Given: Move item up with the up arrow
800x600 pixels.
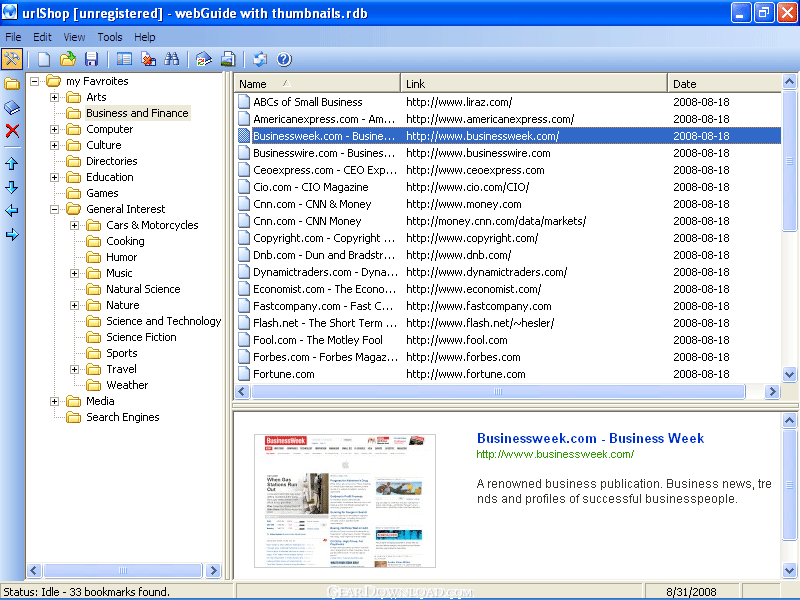Looking at the screenshot, I should coord(12,163).
